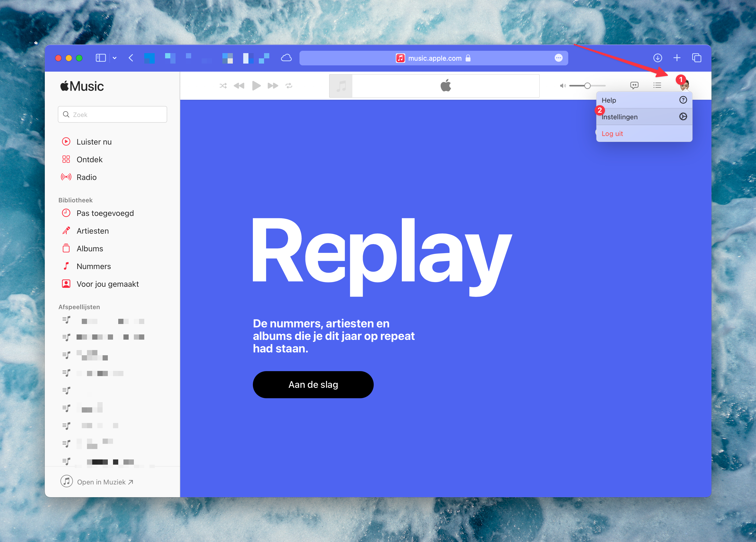Open the Albums library section
The image size is (756, 542).
click(89, 248)
